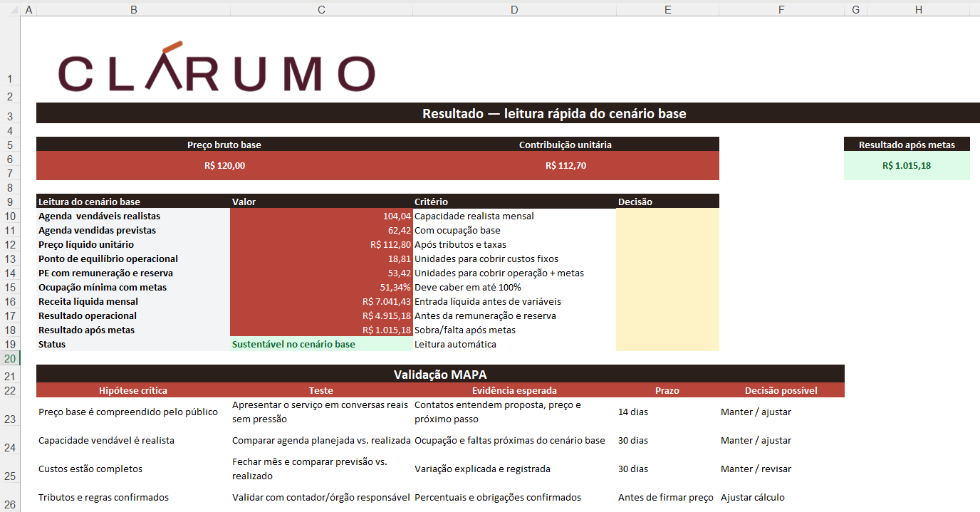Image resolution: width=980 pixels, height=512 pixels.
Task: Click the 'Resultado após metas' header in column H
Action: 907,145
